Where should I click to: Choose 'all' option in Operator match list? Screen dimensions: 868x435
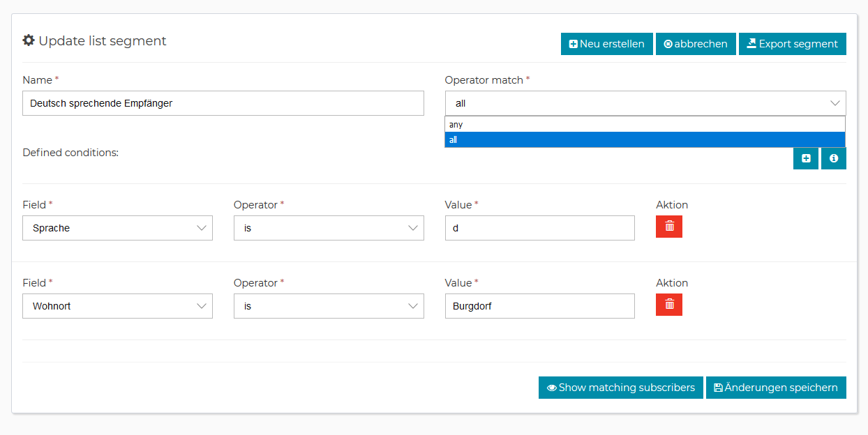click(645, 140)
